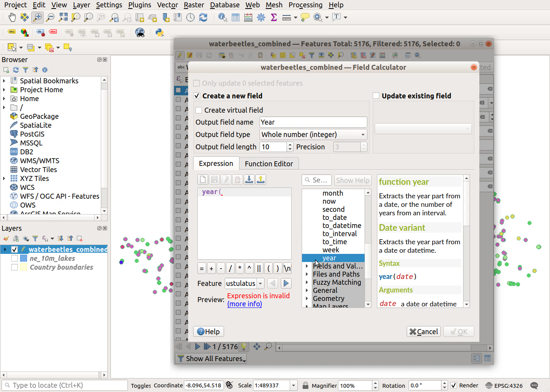Image resolution: width=550 pixels, height=392 pixels.
Task: Select the Identify Features tool
Action: click(x=223, y=17)
